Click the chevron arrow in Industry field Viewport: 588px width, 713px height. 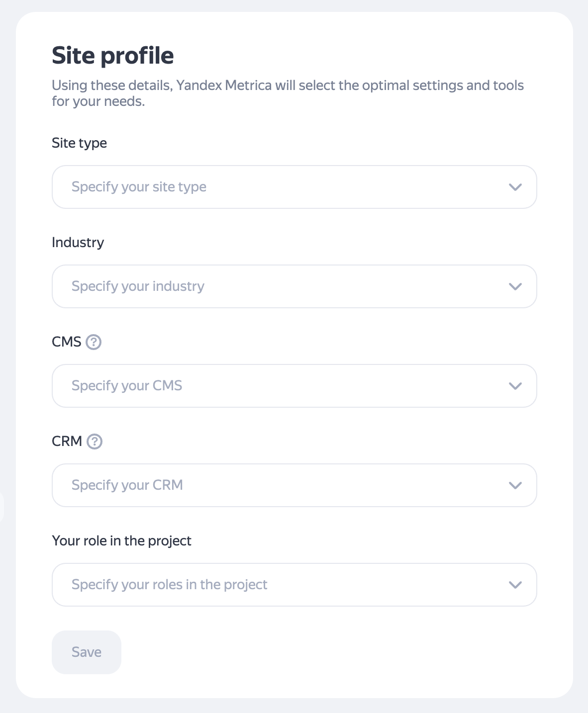[x=515, y=287]
